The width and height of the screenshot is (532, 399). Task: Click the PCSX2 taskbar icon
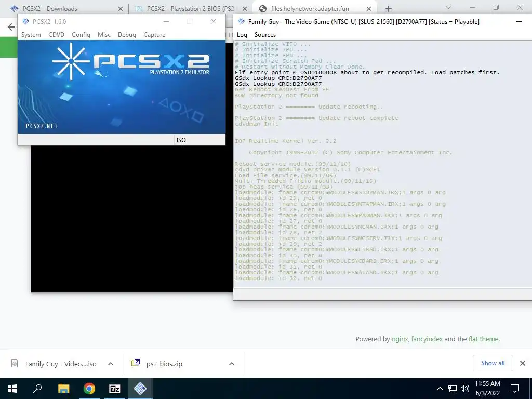140,389
